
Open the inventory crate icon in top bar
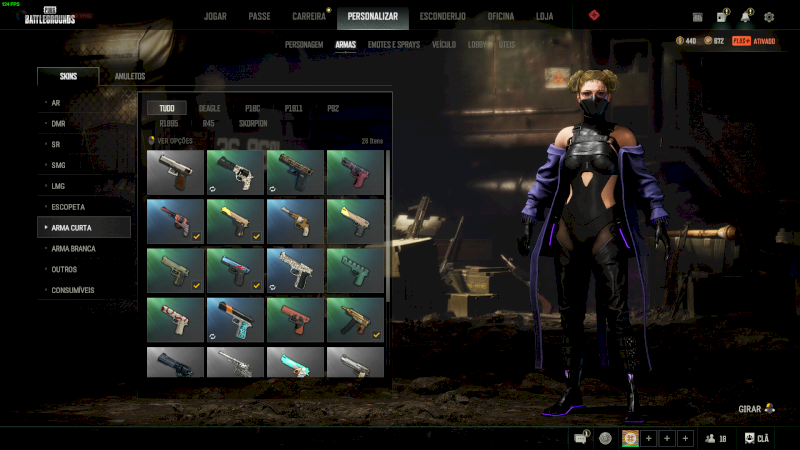click(697, 17)
